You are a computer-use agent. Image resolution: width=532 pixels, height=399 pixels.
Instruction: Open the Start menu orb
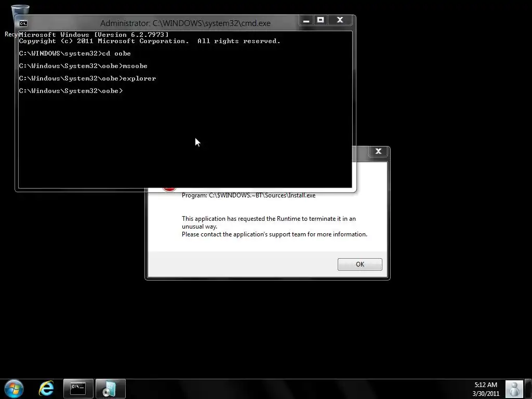coord(14,389)
